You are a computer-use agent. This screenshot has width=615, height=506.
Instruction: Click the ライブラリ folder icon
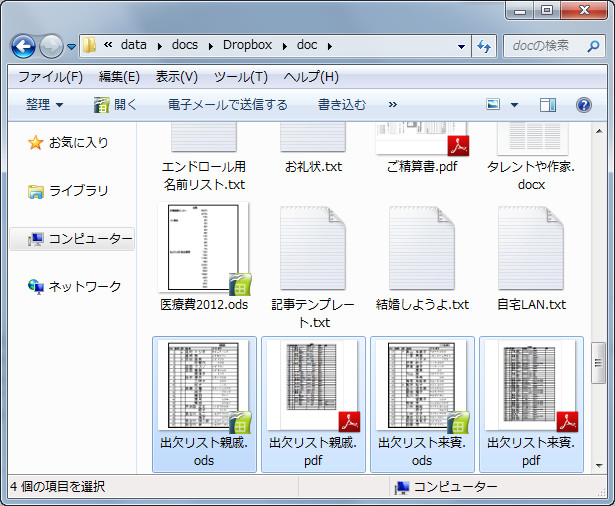(36, 191)
